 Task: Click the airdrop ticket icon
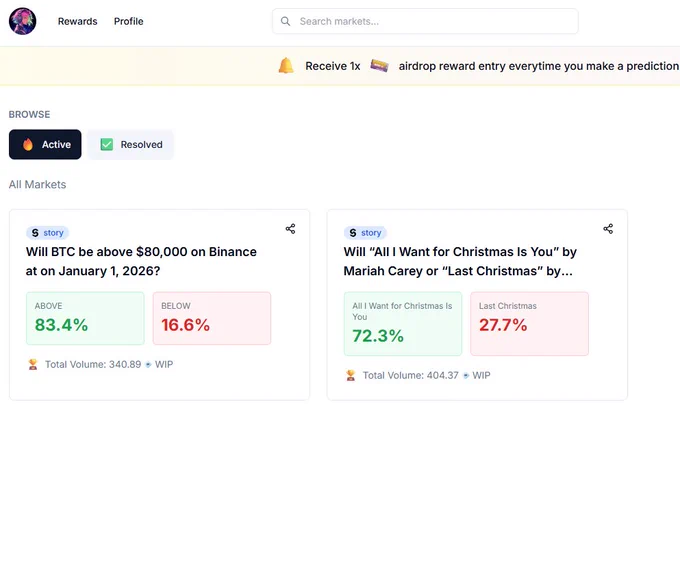pyautogui.click(x=379, y=66)
